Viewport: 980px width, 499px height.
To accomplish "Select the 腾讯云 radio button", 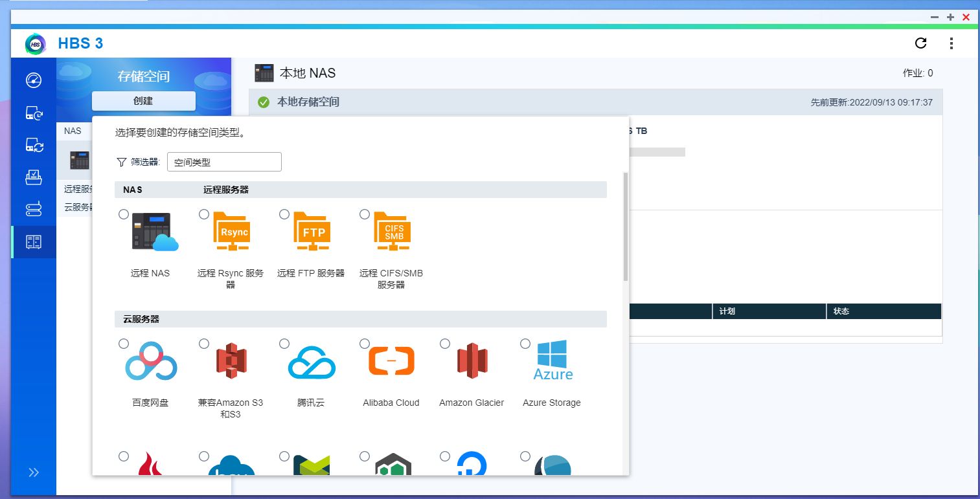I will 284,344.
